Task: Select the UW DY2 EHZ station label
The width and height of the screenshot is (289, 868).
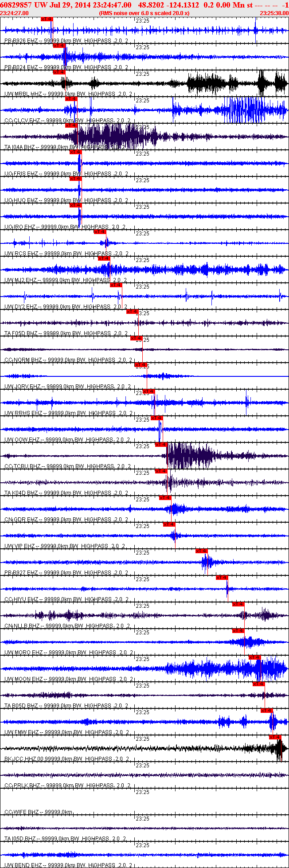Action: point(66,307)
